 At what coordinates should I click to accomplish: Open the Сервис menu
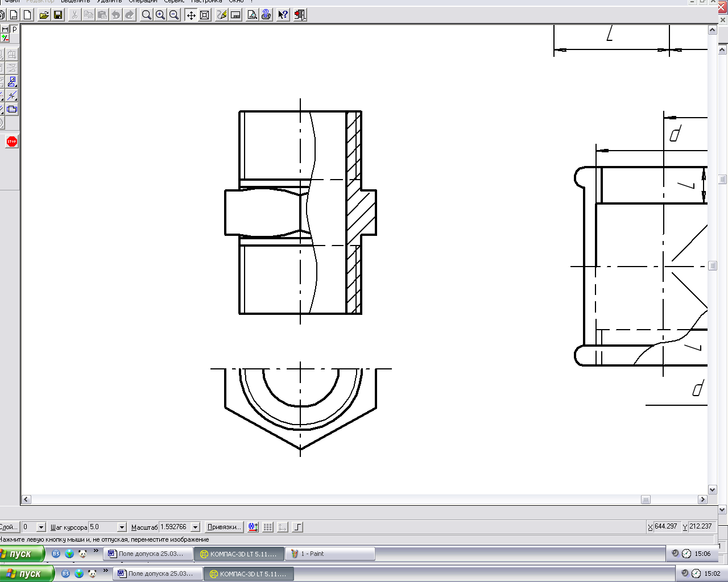(x=174, y=2)
